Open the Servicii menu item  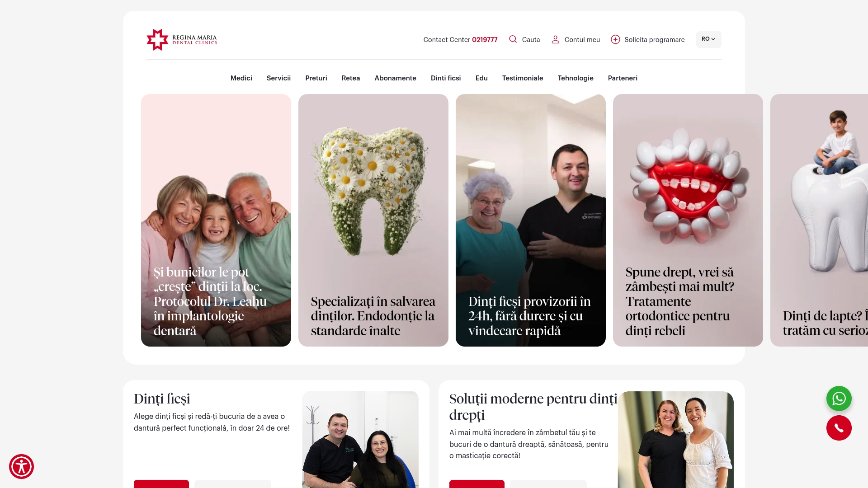coord(278,78)
